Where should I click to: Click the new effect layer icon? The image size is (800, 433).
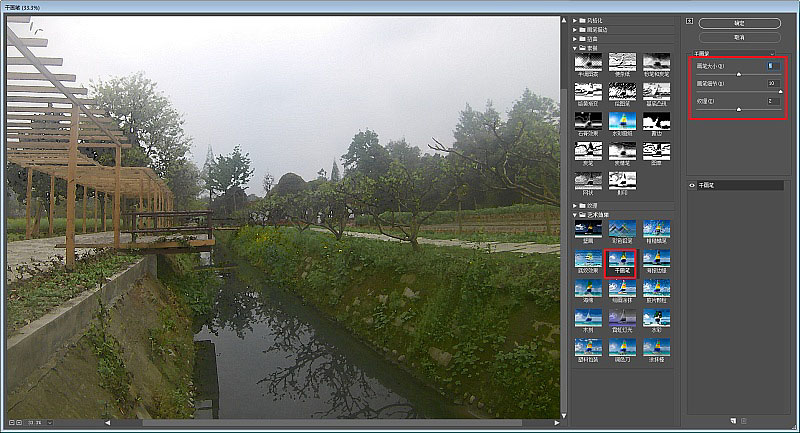click(x=733, y=421)
